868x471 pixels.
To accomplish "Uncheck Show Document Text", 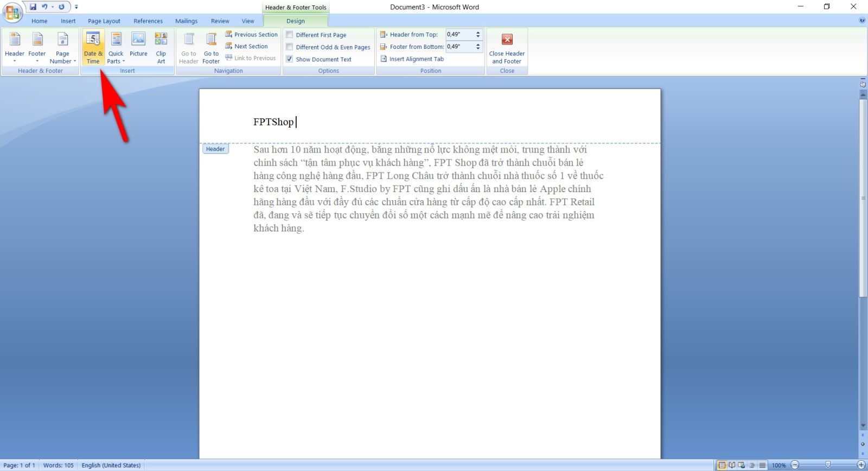I will click(x=290, y=59).
